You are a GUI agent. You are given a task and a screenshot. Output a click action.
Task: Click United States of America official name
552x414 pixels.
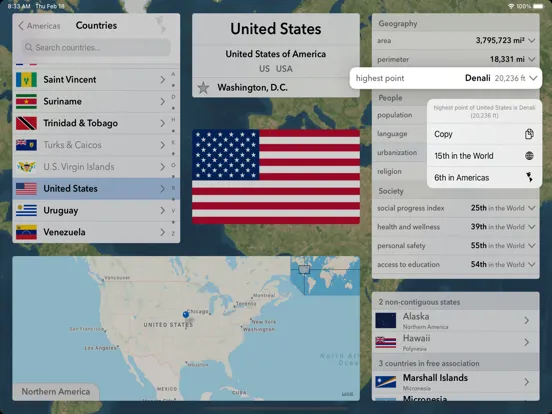[x=276, y=54]
